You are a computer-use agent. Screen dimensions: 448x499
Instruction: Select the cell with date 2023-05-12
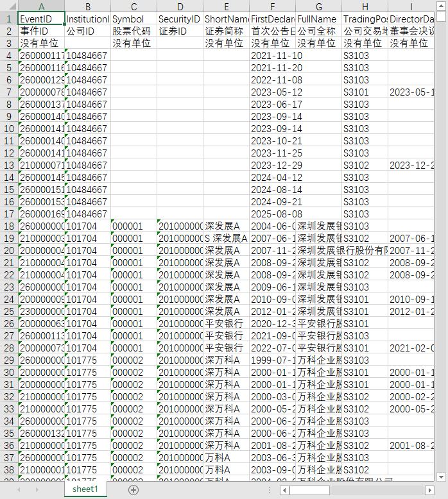[272, 92]
